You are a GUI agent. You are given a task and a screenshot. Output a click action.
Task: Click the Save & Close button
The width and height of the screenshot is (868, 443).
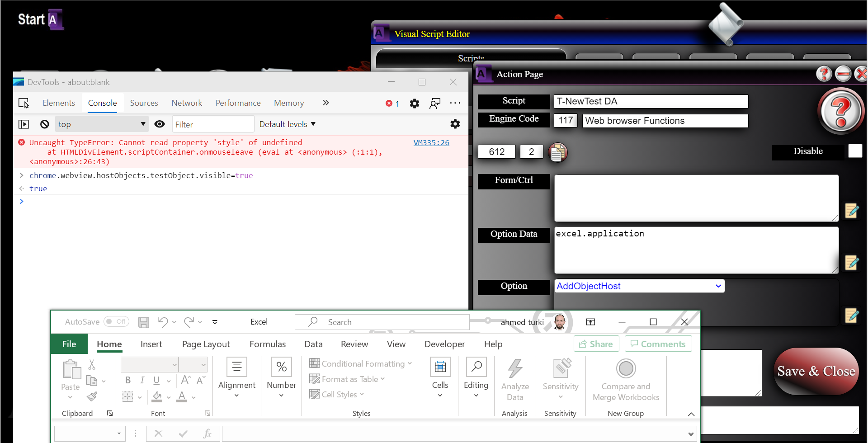[x=816, y=372]
